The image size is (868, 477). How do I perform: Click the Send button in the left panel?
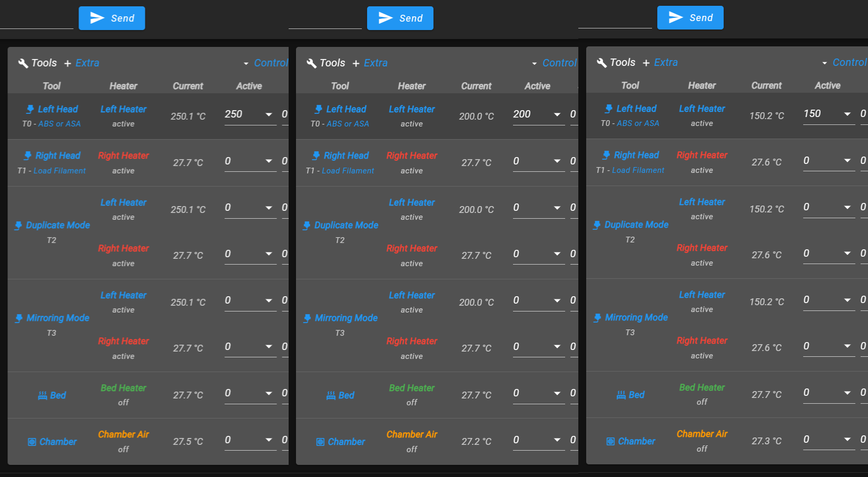pyautogui.click(x=112, y=18)
